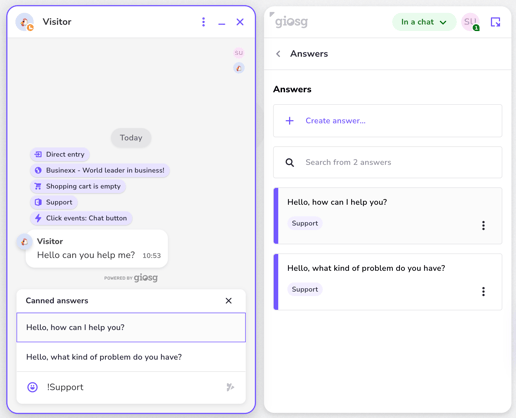The height and width of the screenshot is (418, 516).
Task: Click the Search from 2 answers field
Action: 388,162
